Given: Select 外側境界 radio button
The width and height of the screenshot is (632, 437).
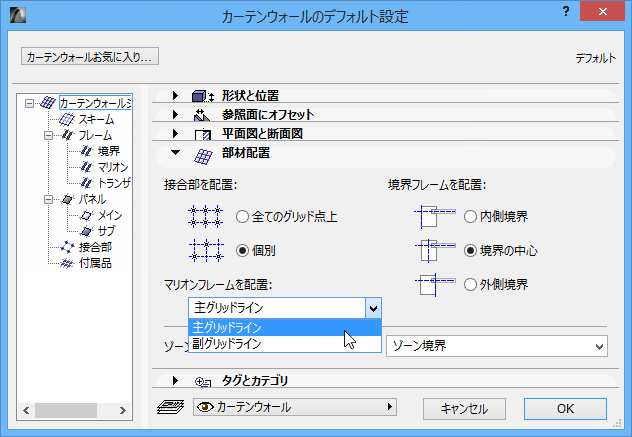Looking at the screenshot, I should (x=470, y=285).
